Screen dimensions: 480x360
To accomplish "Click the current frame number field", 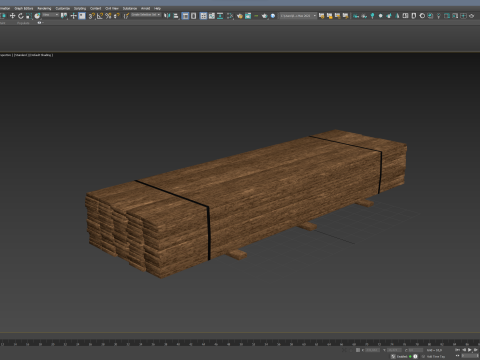I will tap(470, 356).
